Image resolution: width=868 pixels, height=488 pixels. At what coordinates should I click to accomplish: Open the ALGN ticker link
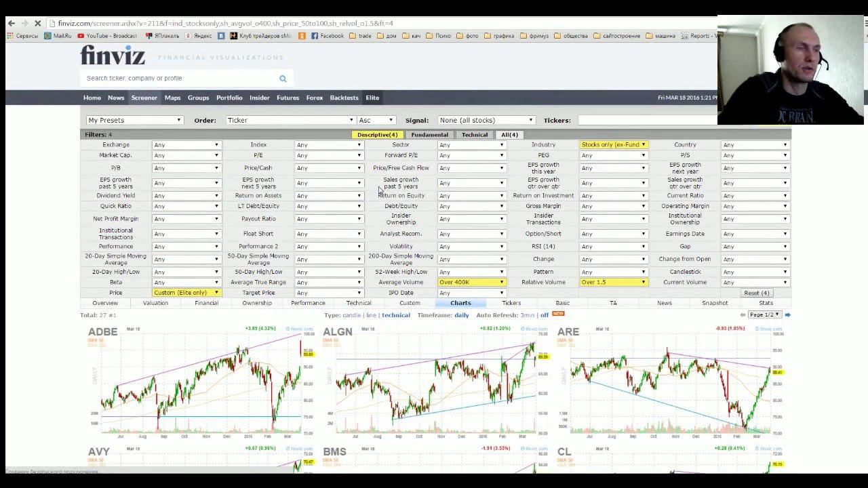click(338, 331)
